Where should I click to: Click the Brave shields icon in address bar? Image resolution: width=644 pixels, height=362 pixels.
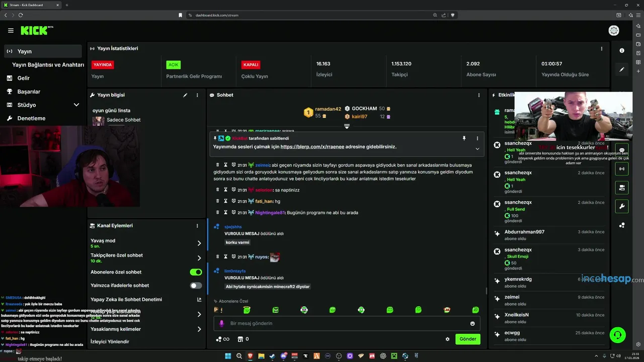(452, 15)
